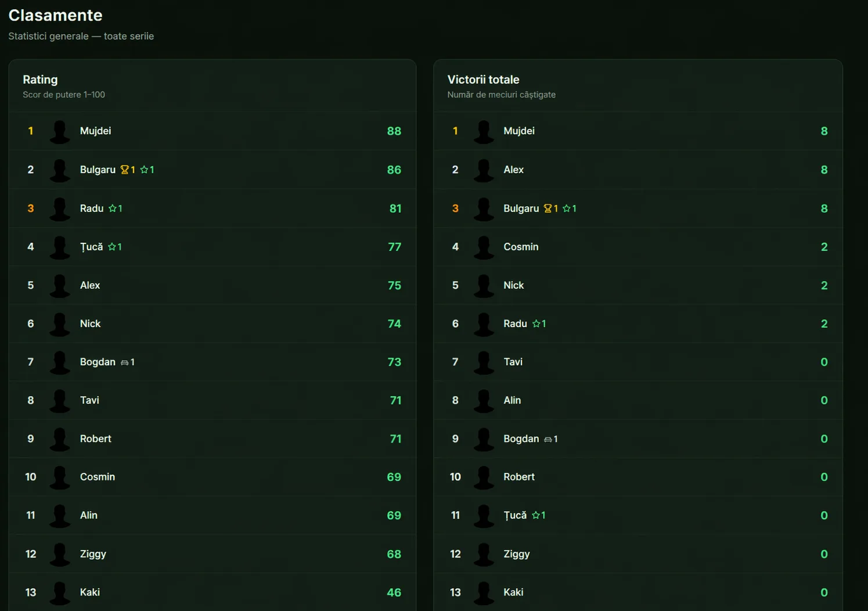Viewport: 868px width, 611px height.
Task: Click Kaki's rating score of 46
Action: click(394, 592)
